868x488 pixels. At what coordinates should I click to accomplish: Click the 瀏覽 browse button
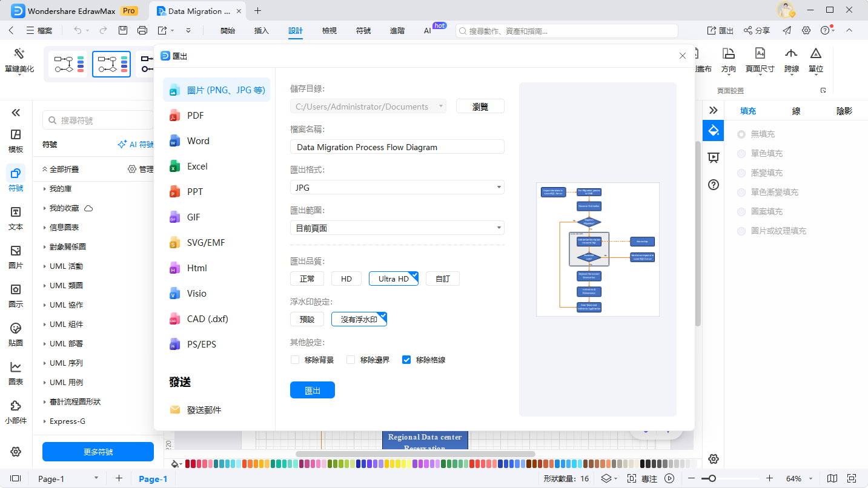[480, 107]
